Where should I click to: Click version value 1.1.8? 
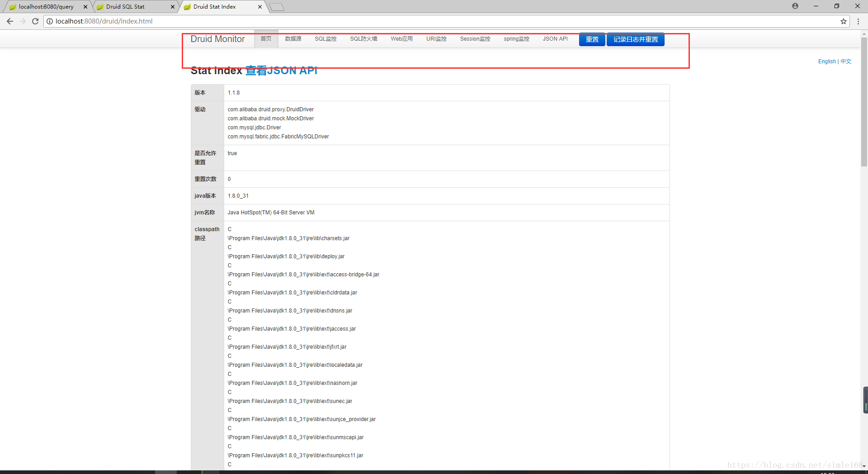click(234, 93)
